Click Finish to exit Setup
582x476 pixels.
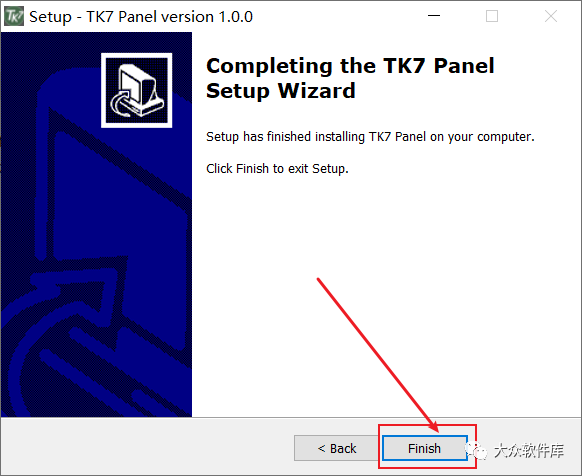[425, 448]
